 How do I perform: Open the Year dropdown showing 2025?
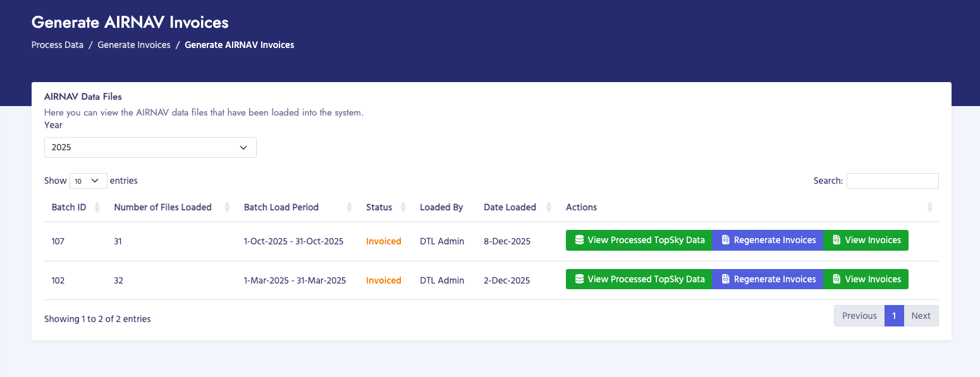click(x=150, y=147)
